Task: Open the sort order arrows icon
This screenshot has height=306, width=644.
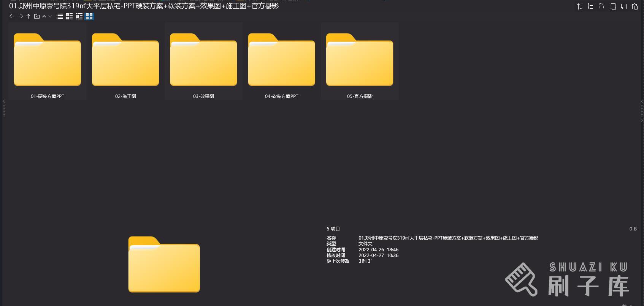Action: click(580, 6)
